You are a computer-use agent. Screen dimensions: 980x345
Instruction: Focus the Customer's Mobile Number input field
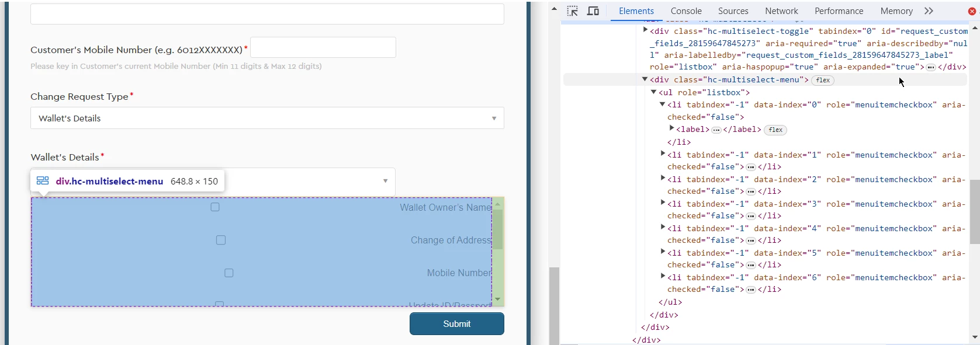tap(323, 47)
